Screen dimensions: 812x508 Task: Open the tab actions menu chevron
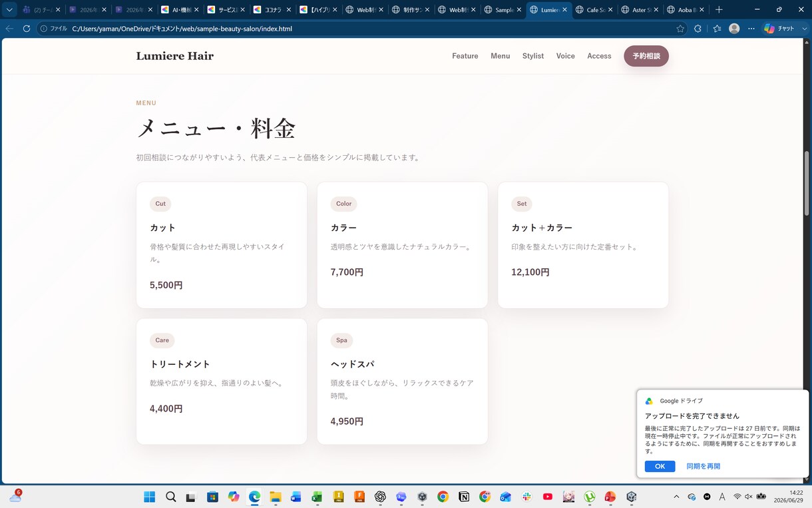pyautogui.click(x=9, y=10)
